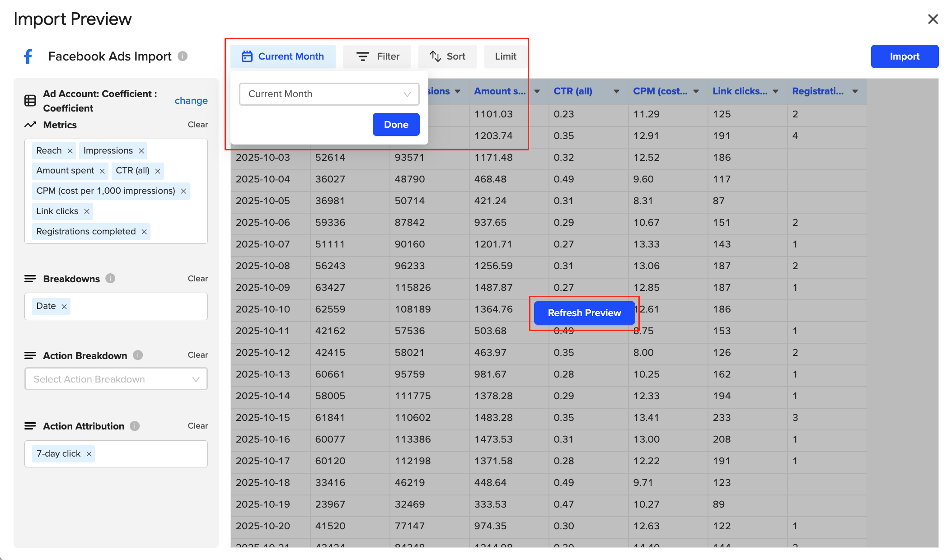
Task: Click the change link for Ad Account
Action: pos(191,100)
